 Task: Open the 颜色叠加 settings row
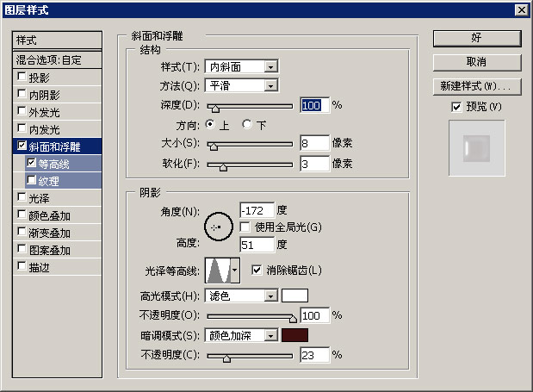point(57,215)
